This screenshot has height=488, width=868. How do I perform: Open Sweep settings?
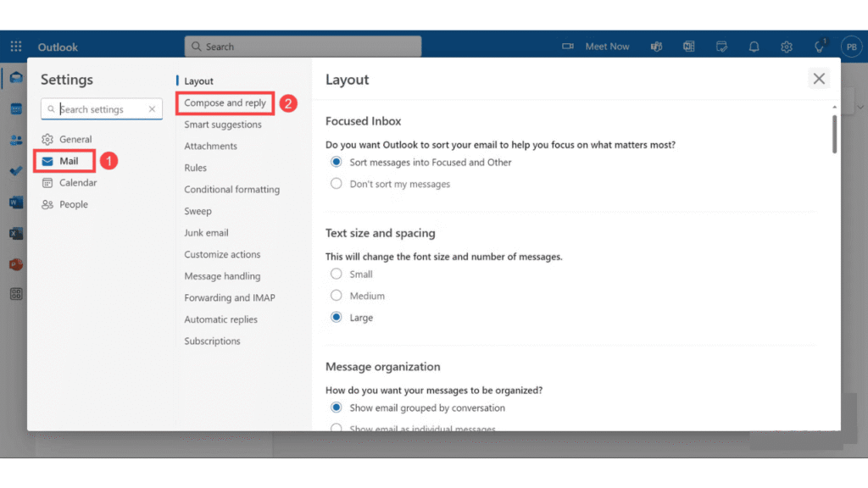pyautogui.click(x=198, y=211)
